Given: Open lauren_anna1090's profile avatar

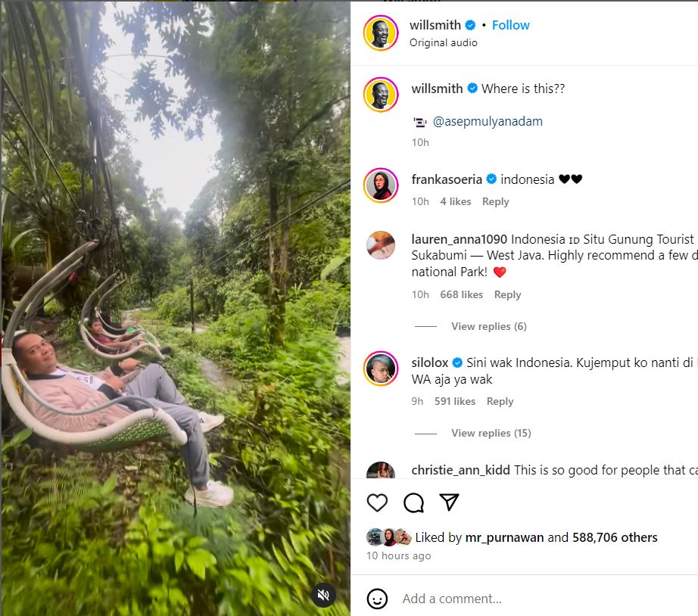Looking at the screenshot, I should coord(381,245).
